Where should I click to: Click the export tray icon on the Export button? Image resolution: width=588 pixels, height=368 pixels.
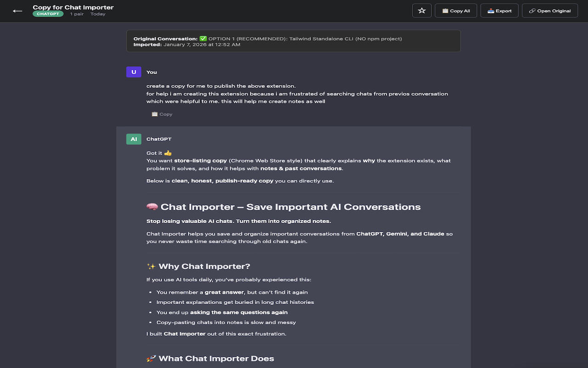(x=490, y=11)
